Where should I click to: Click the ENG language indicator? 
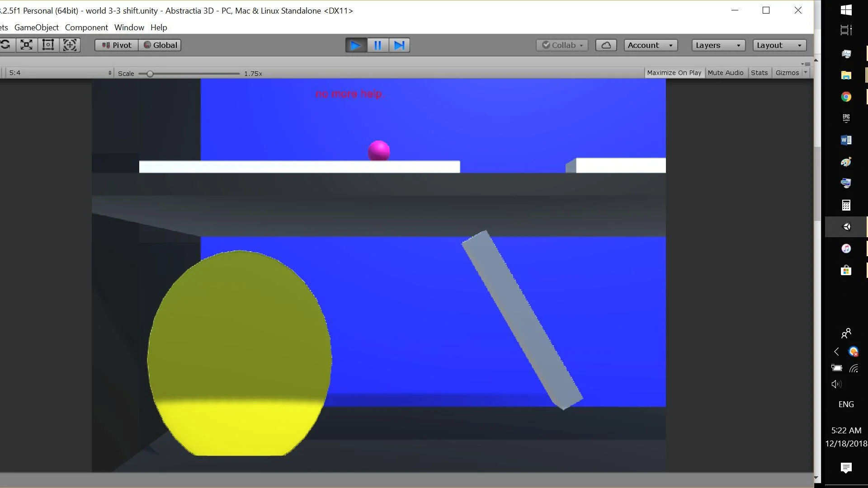click(846, 404)
